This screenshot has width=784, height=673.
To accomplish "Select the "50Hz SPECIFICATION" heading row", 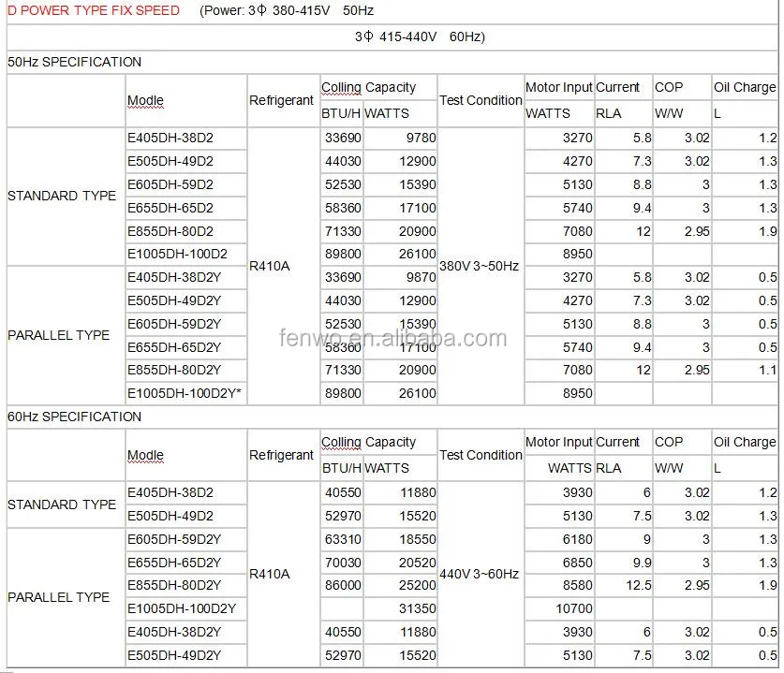I will coord(75,62).
